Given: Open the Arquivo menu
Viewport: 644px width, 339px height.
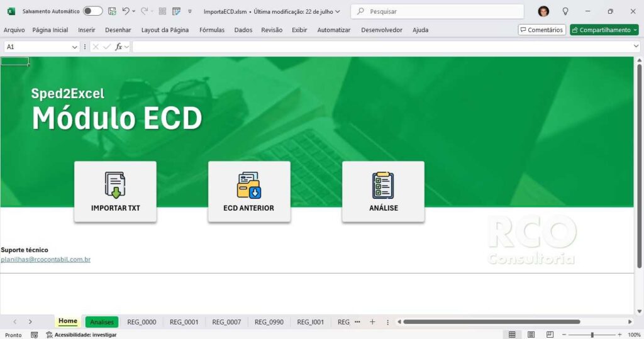Looking at the screenshot, I should coord(14,30).
